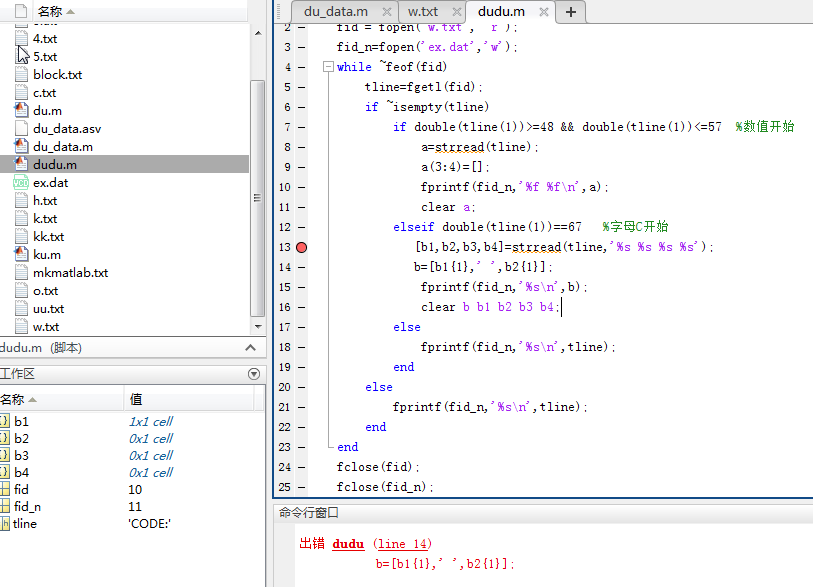
Task: Click the 4.txt file icon
Action: 21,38
